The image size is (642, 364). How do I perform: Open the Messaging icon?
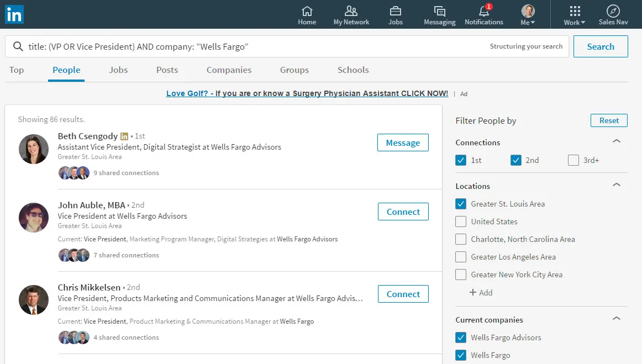click(439, 11)
